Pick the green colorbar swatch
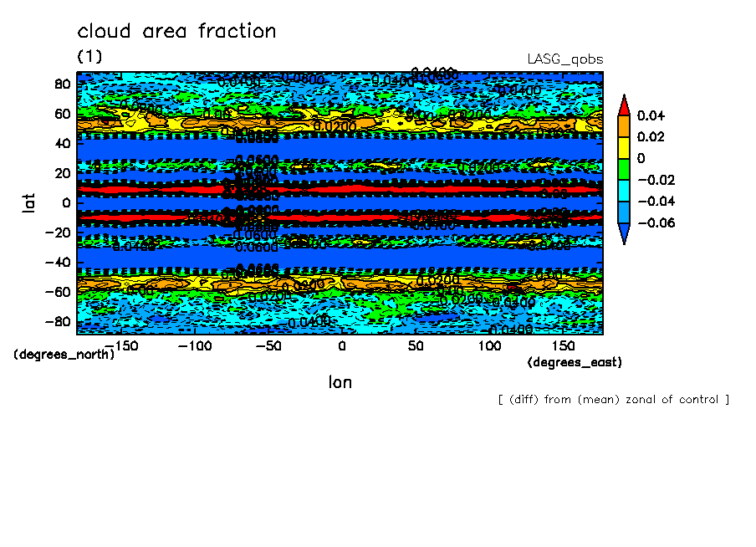The height and width of the screenshot is (547, 756). point(623,169)
